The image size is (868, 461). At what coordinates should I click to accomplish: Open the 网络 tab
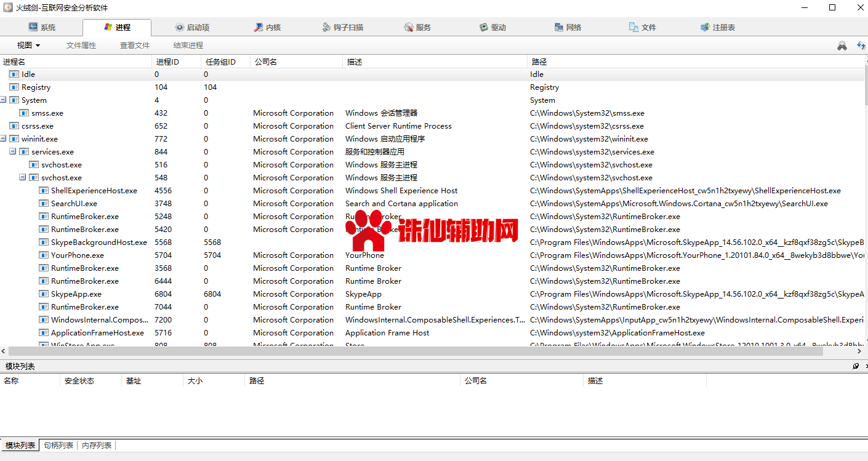point(568,27)
